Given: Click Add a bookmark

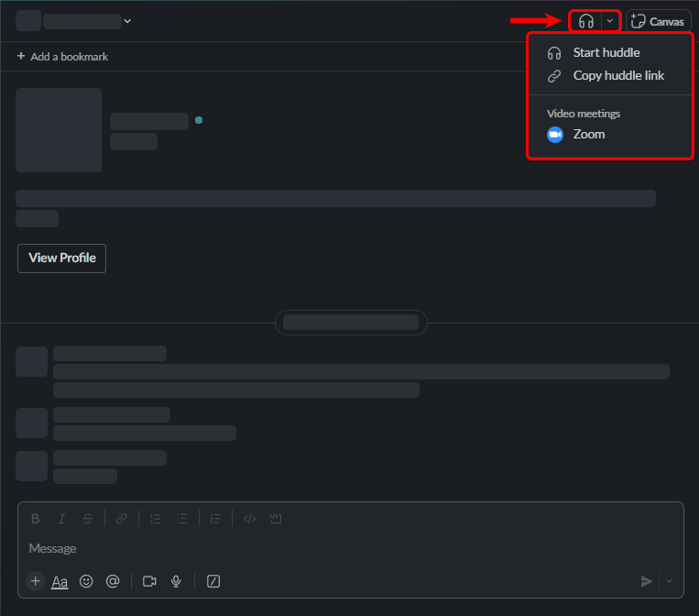Looking at the screenshot, I should [62, 57].
